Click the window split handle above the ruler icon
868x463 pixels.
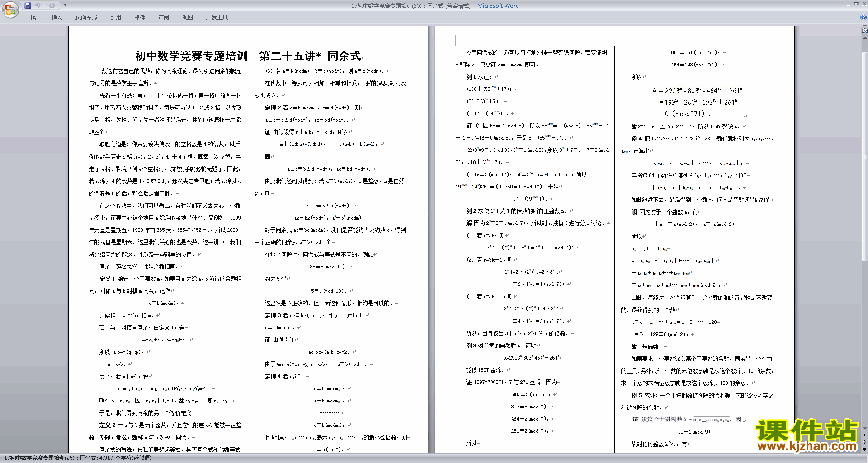point(865,26)
